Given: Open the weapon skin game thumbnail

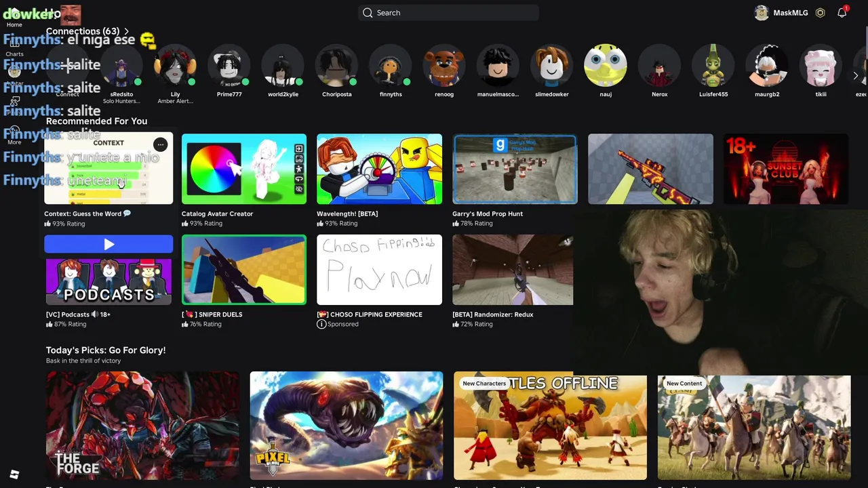Looking at the screenshot, I should click(x=650, y=169).
